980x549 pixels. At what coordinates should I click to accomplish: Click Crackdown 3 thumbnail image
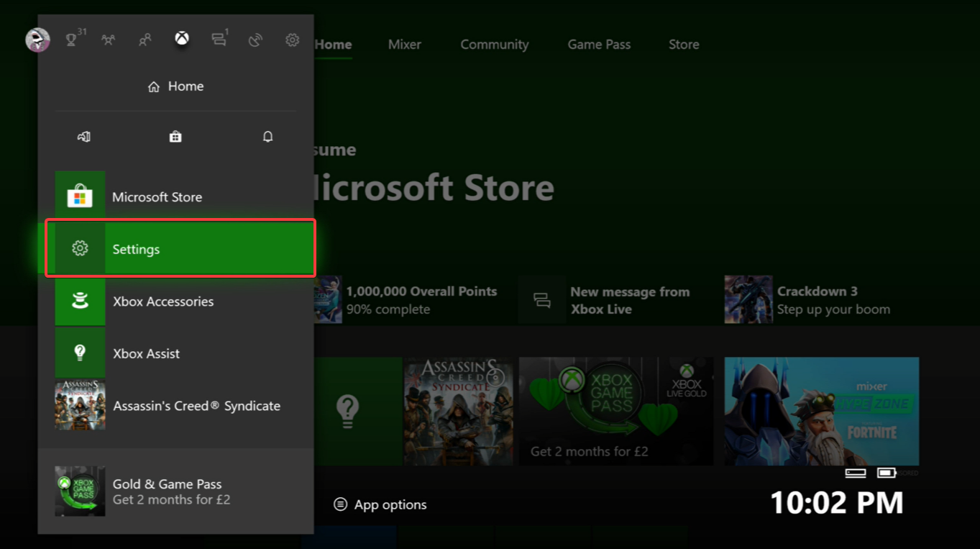click(x=748, y=299)
